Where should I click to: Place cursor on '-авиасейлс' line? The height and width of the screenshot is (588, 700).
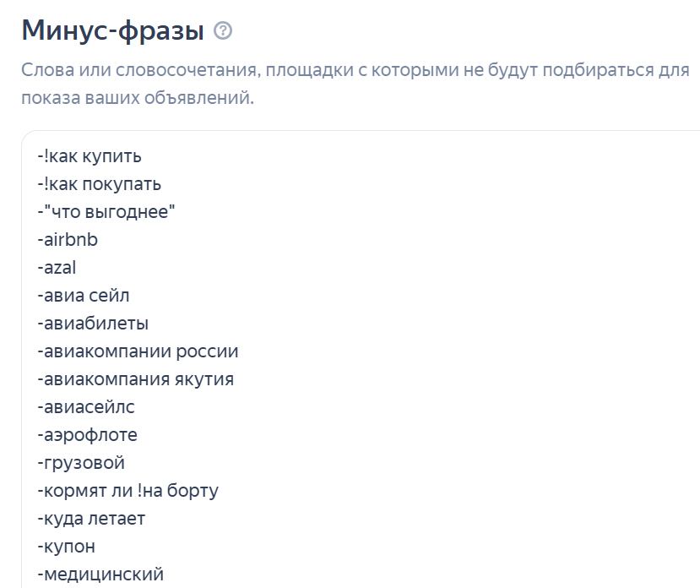(x=85, y=407)
